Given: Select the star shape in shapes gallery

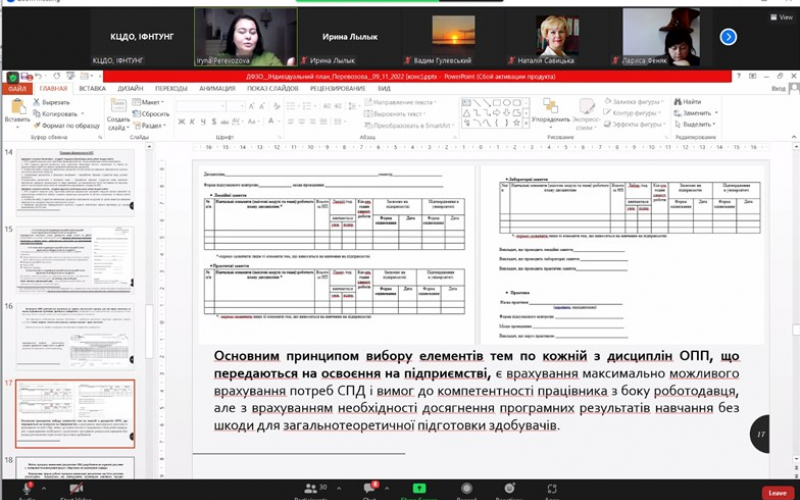Looking at the screenshot, I should click(516, 123).
